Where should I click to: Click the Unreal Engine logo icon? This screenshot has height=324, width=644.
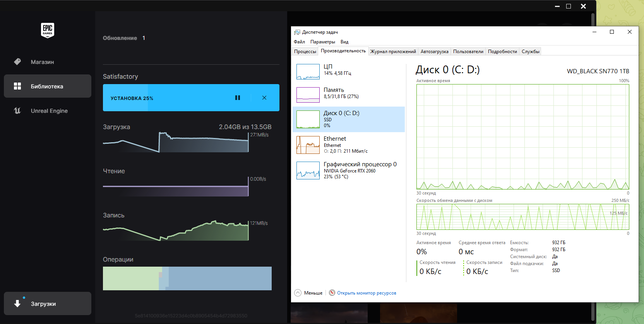pyautogui.click(x=17, y=110)
